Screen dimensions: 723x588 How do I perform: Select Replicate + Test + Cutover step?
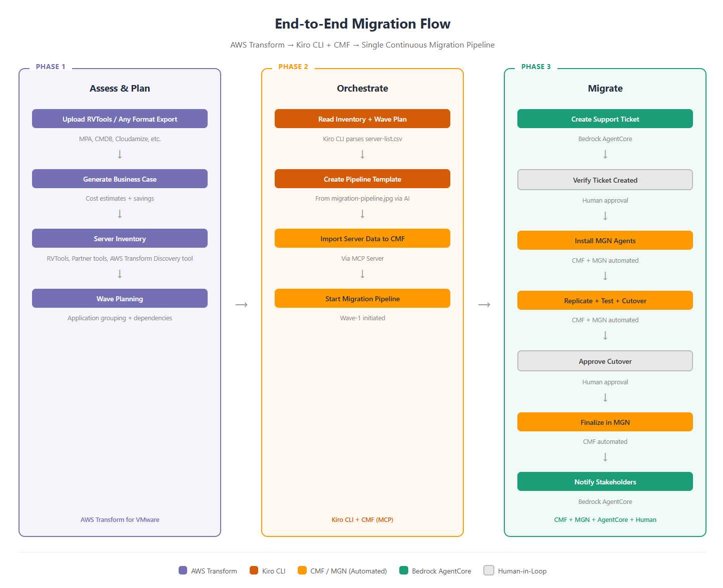605,300
